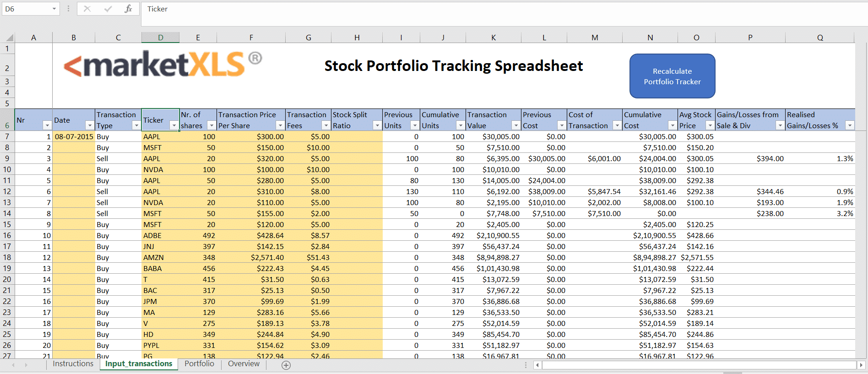Click the horizontal scrollbar track
868x374 pixels.
(699, 365)
